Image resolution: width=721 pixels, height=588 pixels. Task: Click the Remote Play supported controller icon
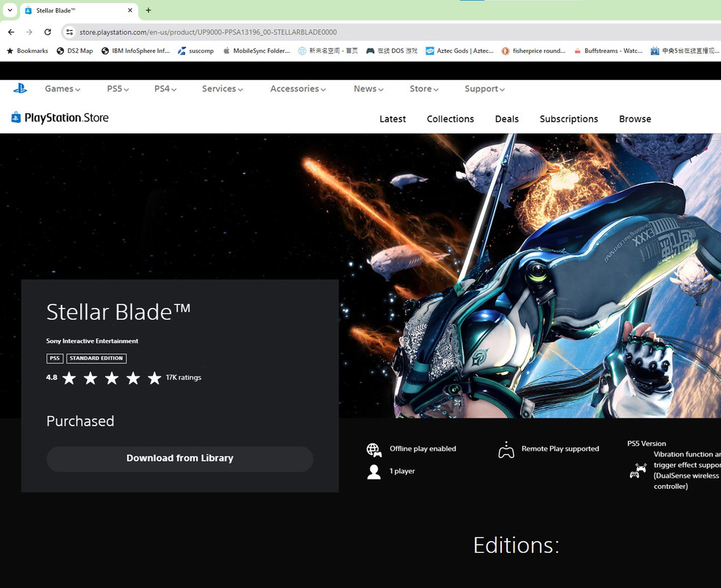[506, 450]
